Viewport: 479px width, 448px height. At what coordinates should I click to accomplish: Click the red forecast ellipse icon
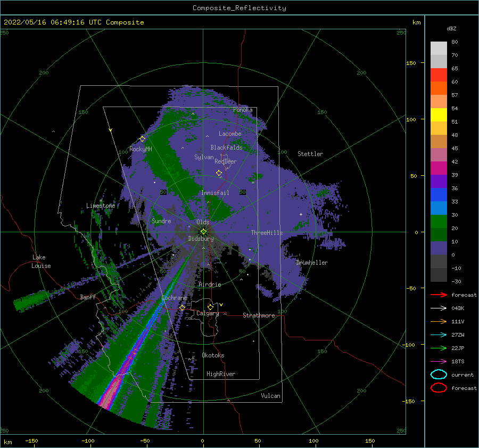[x=439, y=388]
